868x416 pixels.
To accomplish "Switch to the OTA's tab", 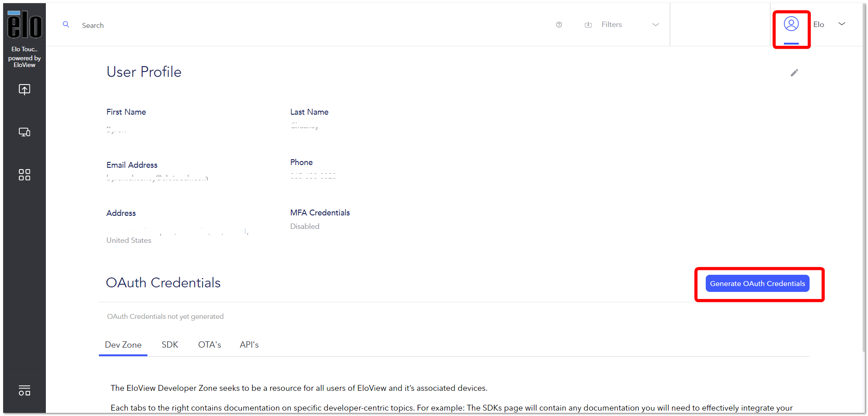I will [x=209, y=344].
